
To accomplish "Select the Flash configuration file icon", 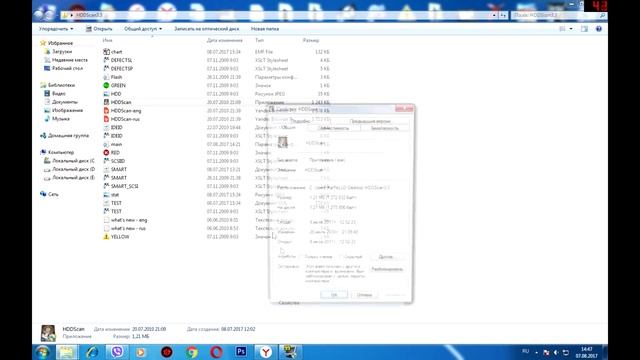I will coord(106,77).
